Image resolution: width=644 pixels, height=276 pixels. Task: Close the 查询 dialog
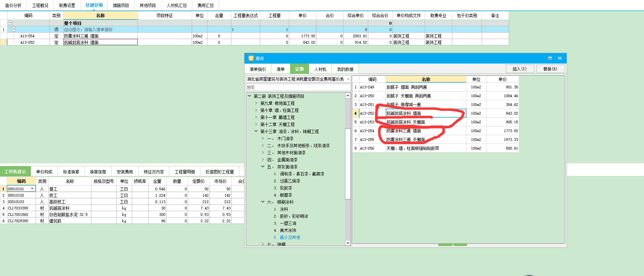tap(560, 58)
